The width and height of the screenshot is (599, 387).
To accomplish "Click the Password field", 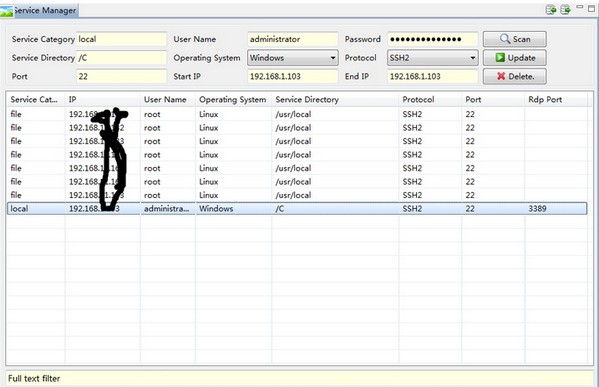I will point(432,39).
